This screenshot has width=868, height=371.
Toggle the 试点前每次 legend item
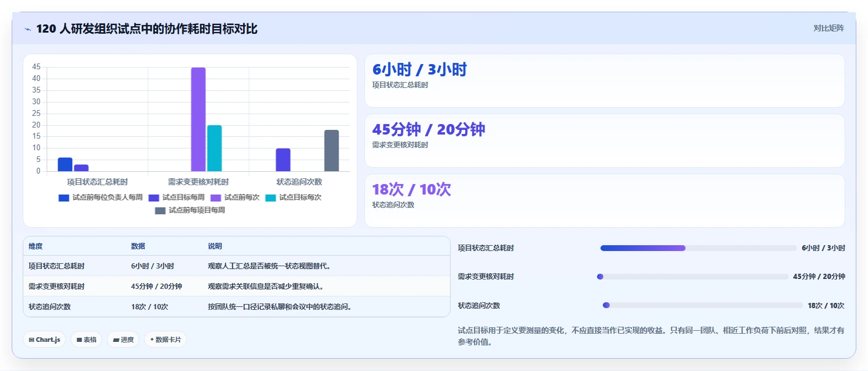click(x=235, y=197)
